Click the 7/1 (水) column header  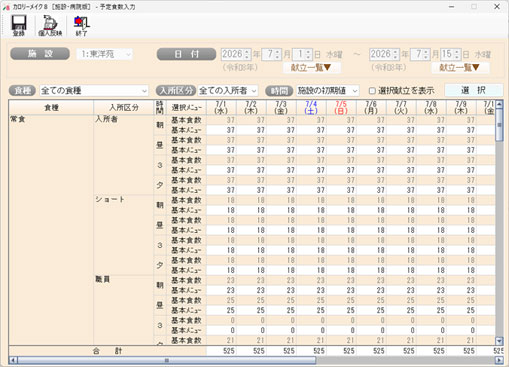[x=221, y=107]
